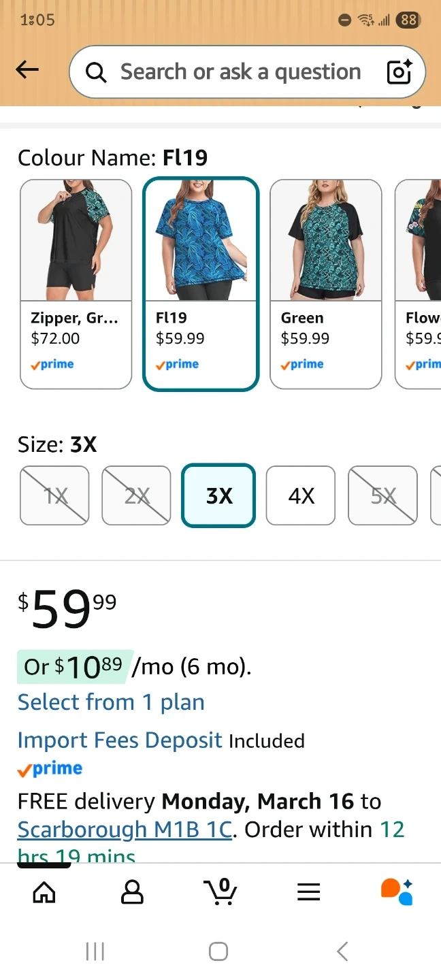Choose the Green colour option
The height and width of the screenshot is (980, 441).
click(326, 284)
